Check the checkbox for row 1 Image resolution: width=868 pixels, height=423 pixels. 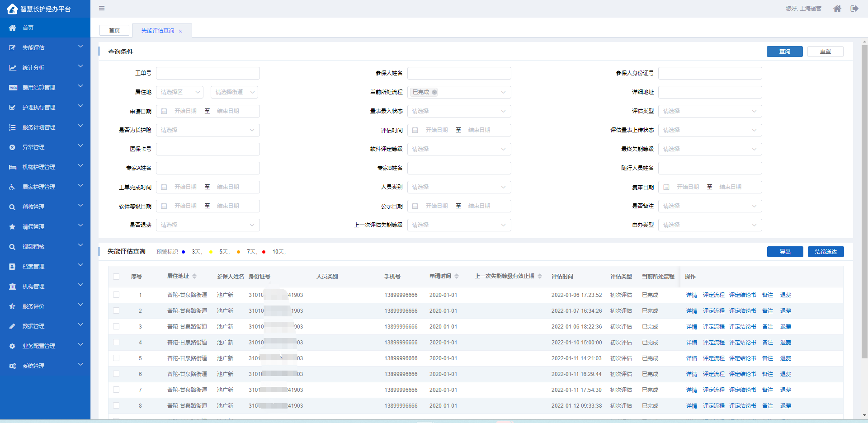point(116,295)
